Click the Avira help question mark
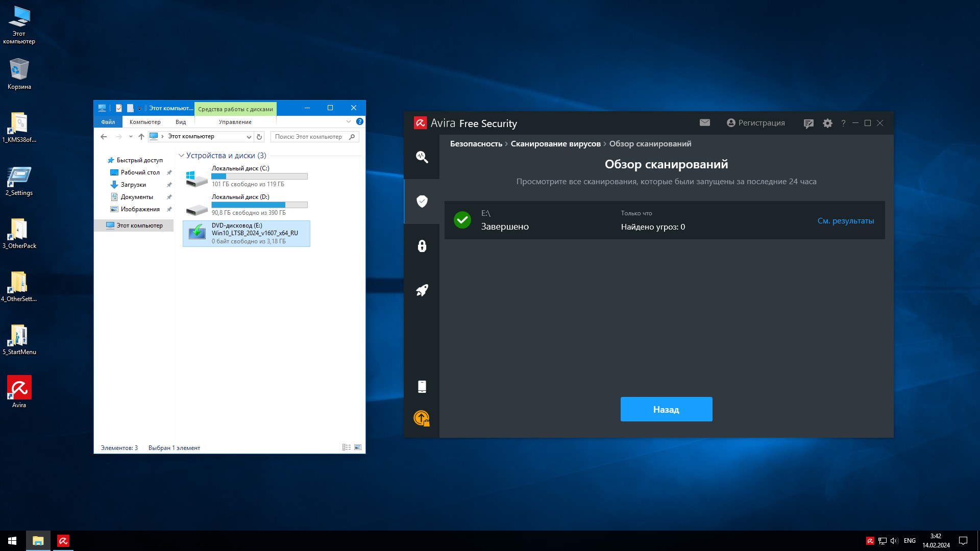The width and height of the screenshot is (980, 551). point(843,123)
